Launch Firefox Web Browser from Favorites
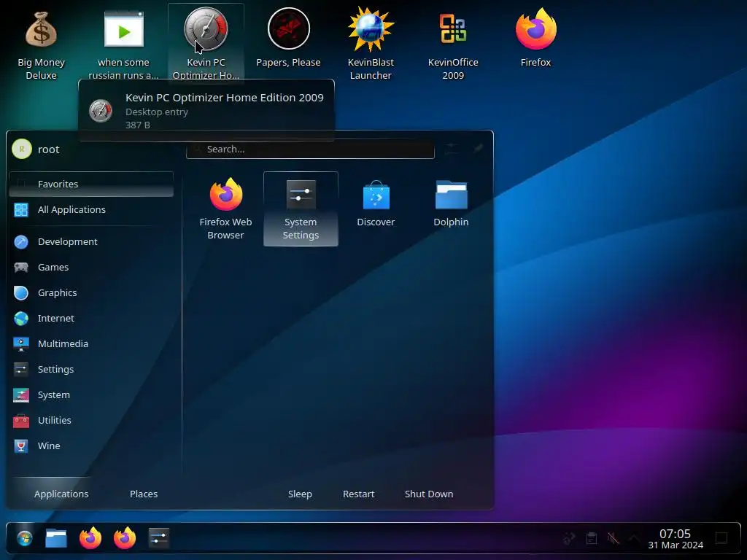 226,209
